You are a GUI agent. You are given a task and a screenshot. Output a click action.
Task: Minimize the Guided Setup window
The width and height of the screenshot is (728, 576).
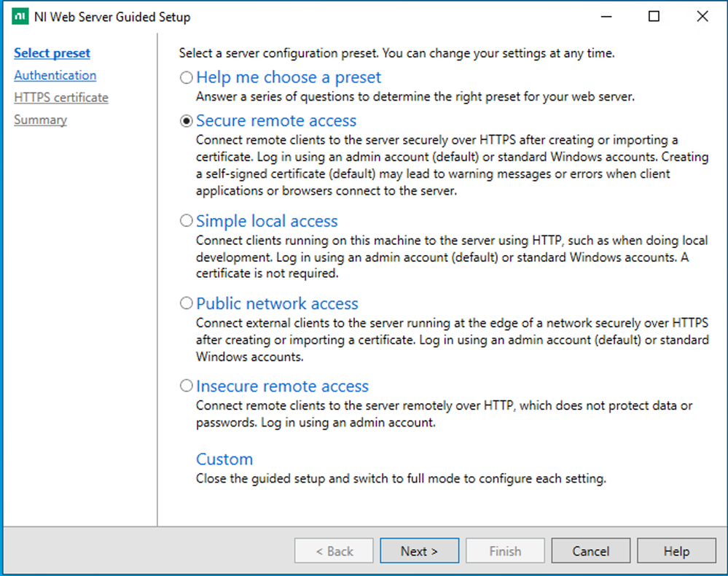tap(606, 17)
